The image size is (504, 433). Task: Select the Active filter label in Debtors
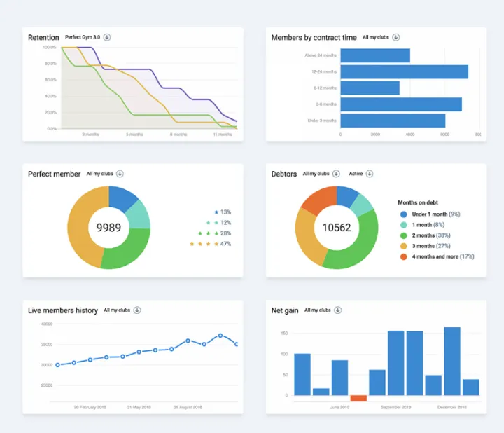tap(356, 173)
